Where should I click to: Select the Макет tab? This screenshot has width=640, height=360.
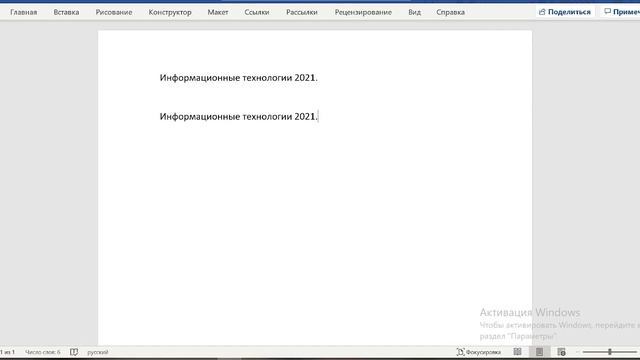click(x=218, y=12)
